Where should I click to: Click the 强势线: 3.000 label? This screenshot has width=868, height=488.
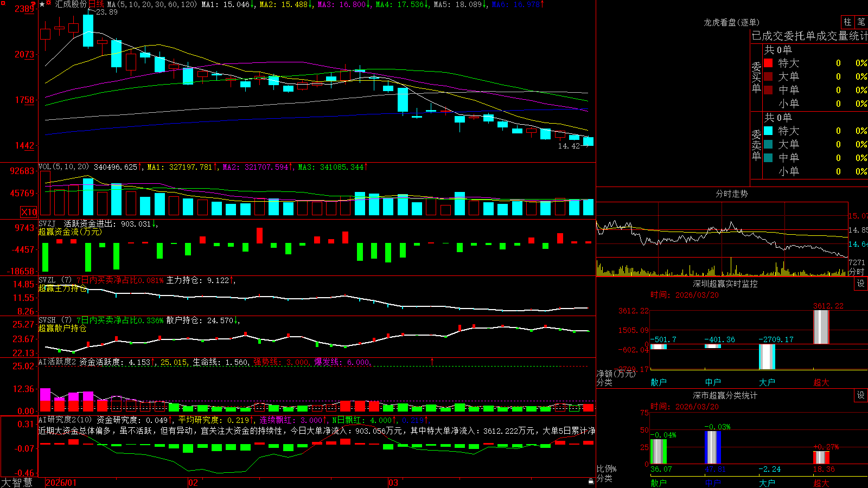282,362
